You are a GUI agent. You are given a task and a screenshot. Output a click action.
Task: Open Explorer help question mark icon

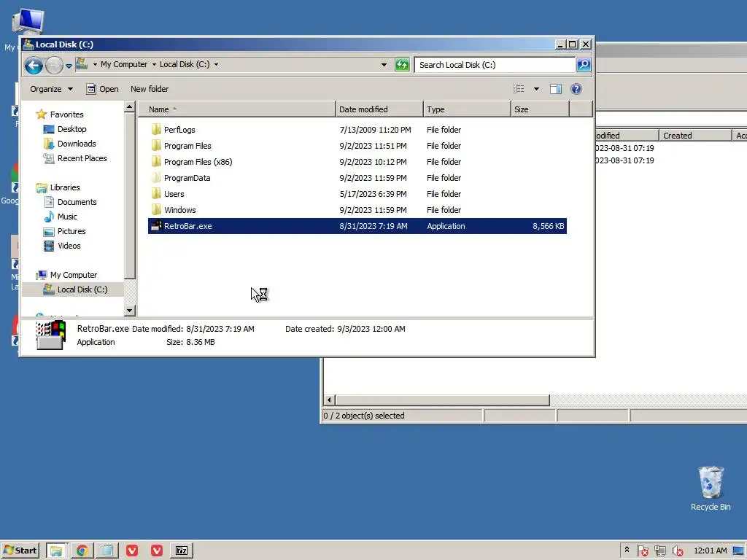tap(576, 89)
